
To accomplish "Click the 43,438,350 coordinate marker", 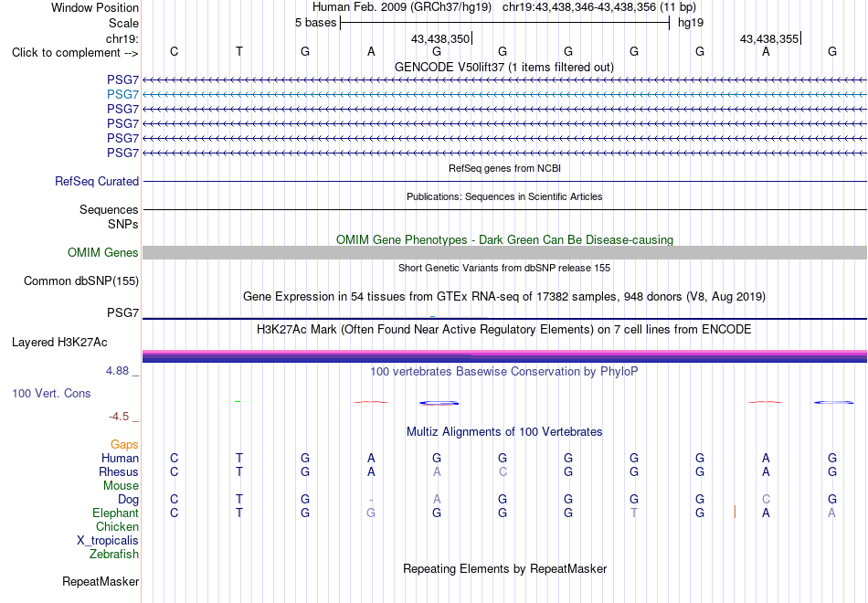I will tap(440, 38).
